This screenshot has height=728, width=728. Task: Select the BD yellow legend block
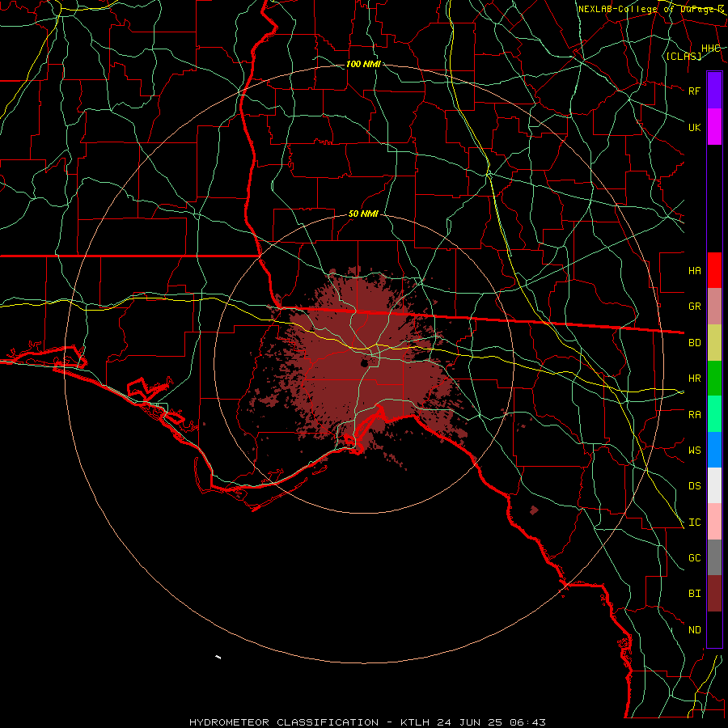click(x=714, y=343)
